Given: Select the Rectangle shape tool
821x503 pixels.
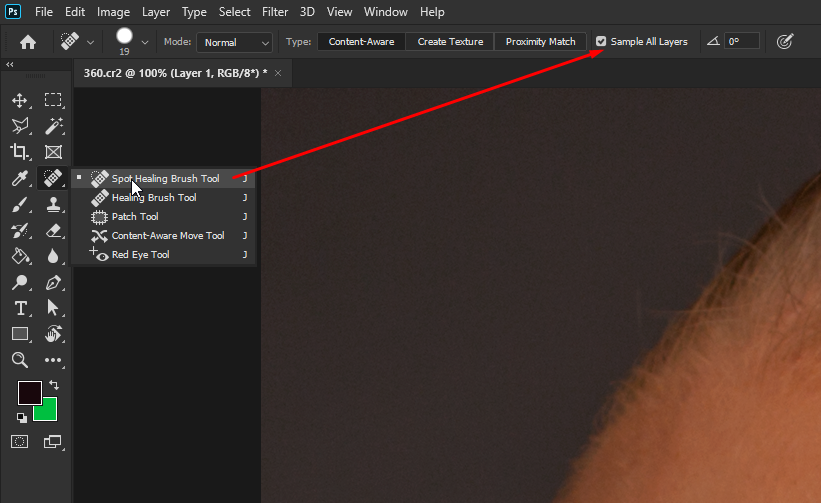Looking at the screenshot, I should (20, 334).
